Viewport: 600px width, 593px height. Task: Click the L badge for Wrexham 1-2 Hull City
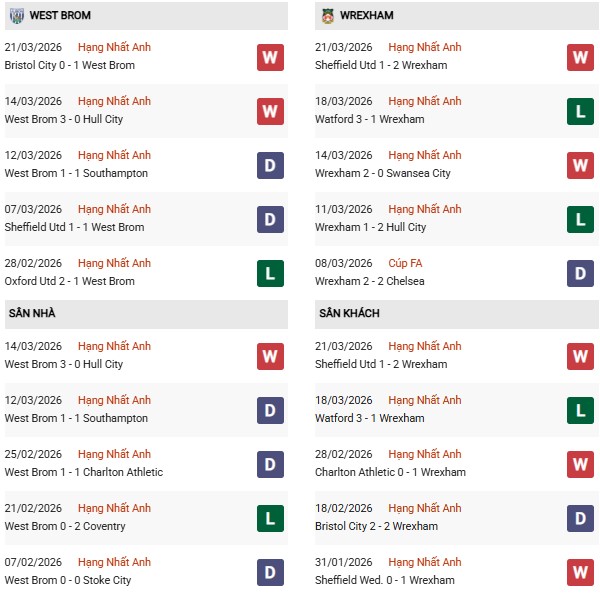pos(581,219)
